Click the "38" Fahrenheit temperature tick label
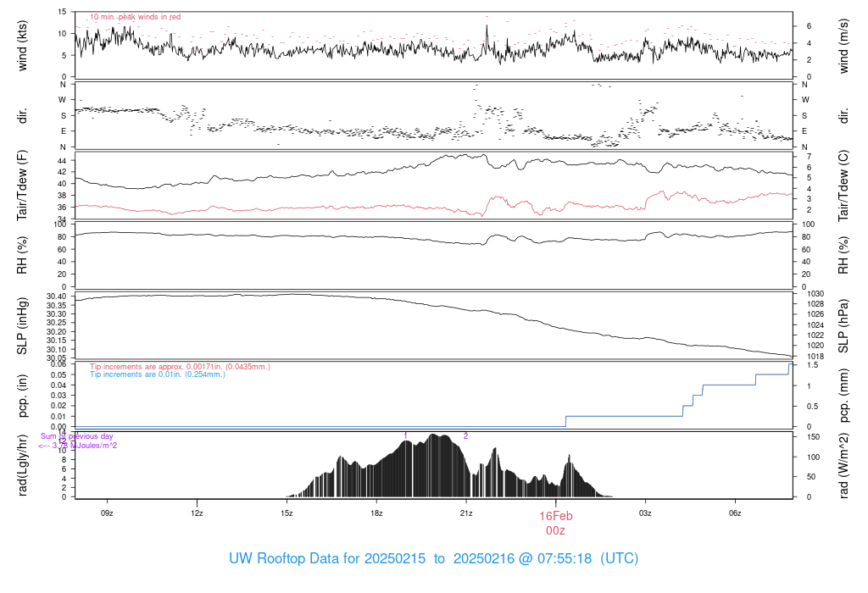The image size is (868, 593). pyautogui.click(x=62, y=196)
